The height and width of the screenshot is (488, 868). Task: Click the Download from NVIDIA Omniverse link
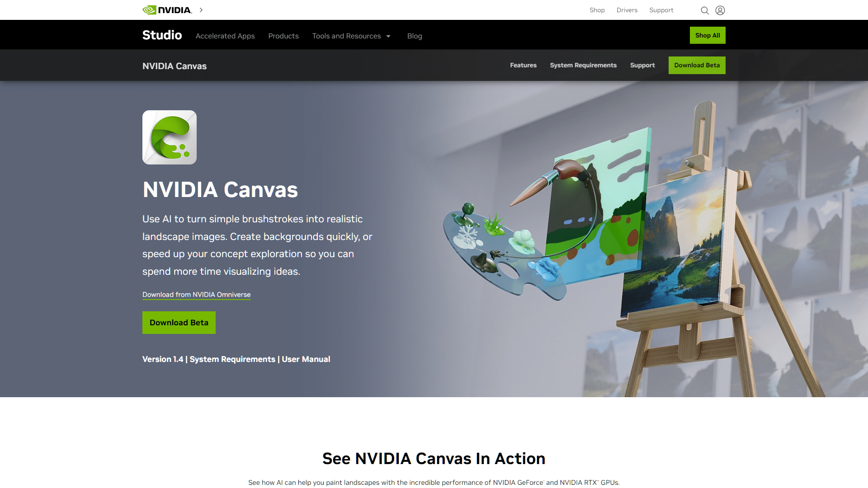196,294
